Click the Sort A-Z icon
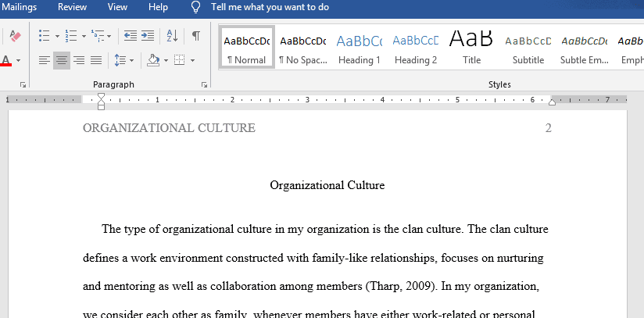Viewport: 644px width, 318px height. point(172,36)
